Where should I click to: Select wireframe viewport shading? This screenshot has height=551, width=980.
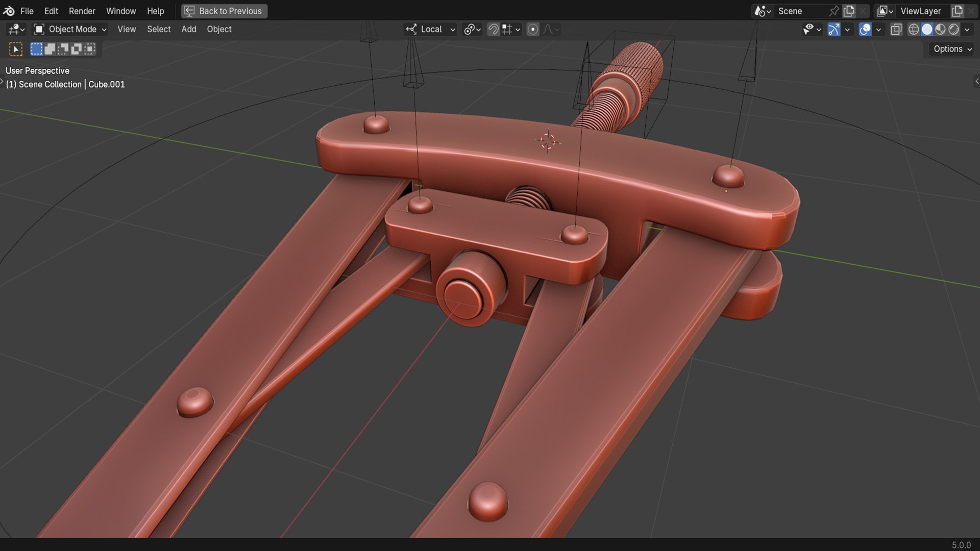[x=914, y=30]
